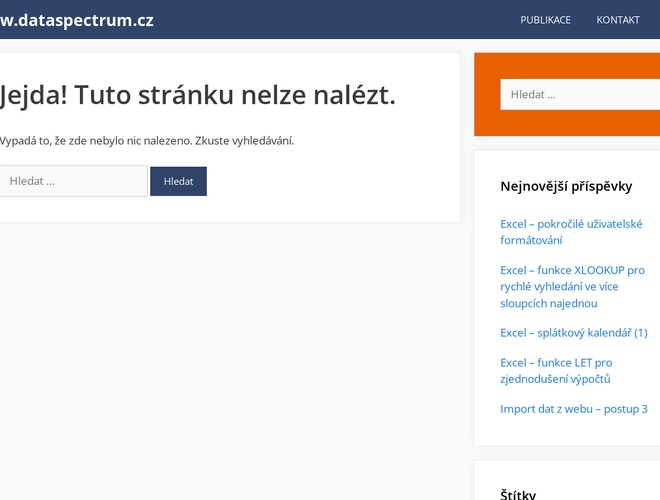Open the PUBLIKACE menu item
The height and width of the screenshot is (500, 660).
[545, 20]
